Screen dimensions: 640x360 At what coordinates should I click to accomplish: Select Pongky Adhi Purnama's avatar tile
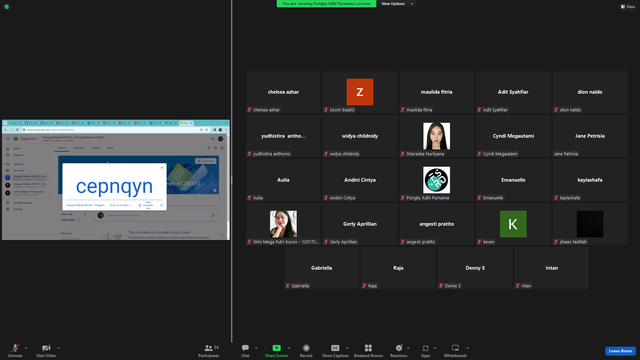click(x=436, y=180)
